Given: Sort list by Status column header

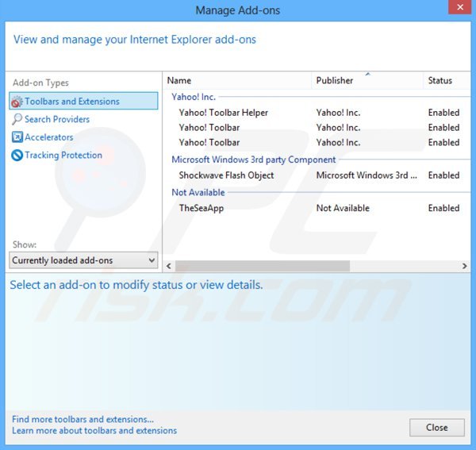Looking at the screenshot, I should tap(447, 80).
